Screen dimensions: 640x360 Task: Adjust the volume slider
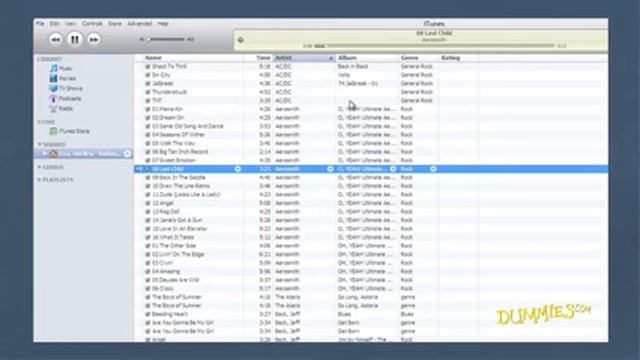[166, 40]
